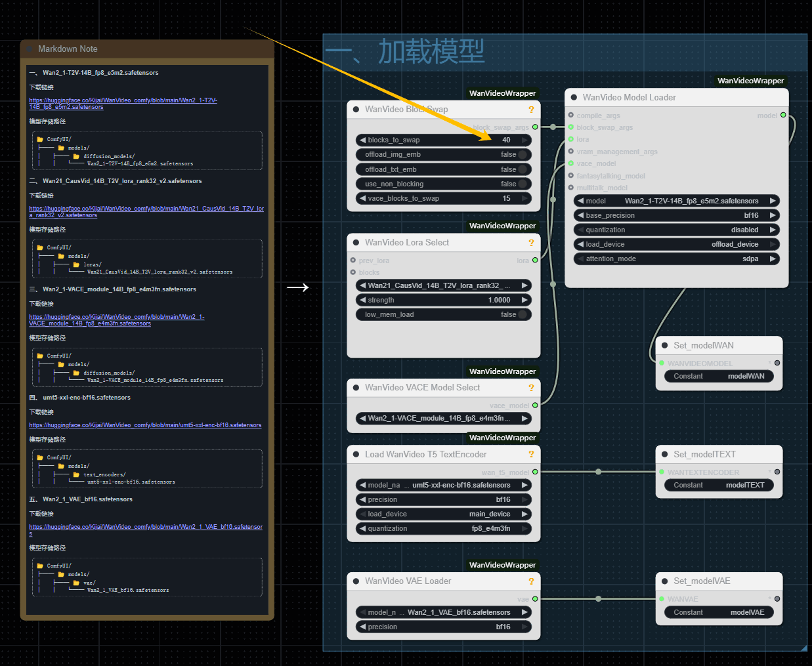This screenshot has width=812, height=666.
Task: Open the base_precision dropdown
Action: coord(676,215)
